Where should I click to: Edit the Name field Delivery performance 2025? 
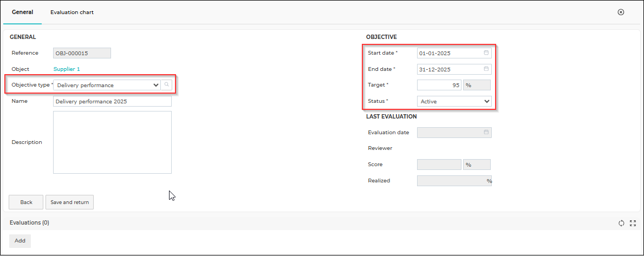[113, 101]
